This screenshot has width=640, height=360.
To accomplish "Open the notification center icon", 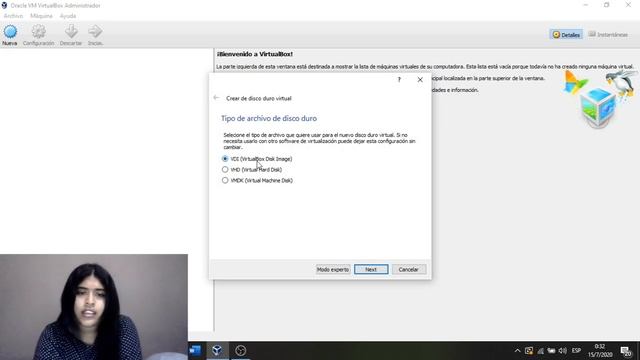I will [x=626, y=351].
